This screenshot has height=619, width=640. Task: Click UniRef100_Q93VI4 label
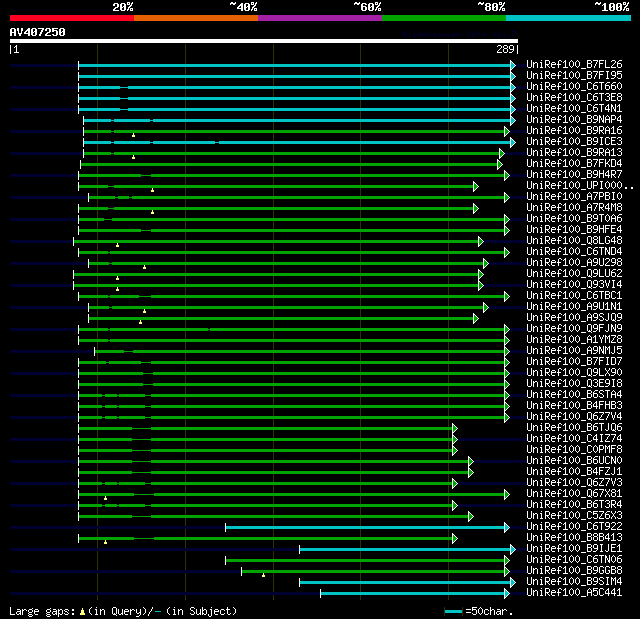click(x=574, y=285)
